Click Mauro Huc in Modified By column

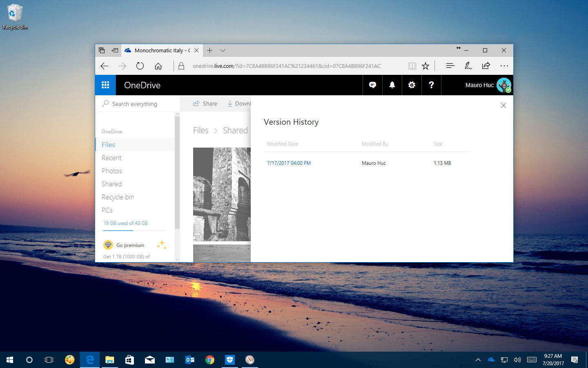(374, 163)
